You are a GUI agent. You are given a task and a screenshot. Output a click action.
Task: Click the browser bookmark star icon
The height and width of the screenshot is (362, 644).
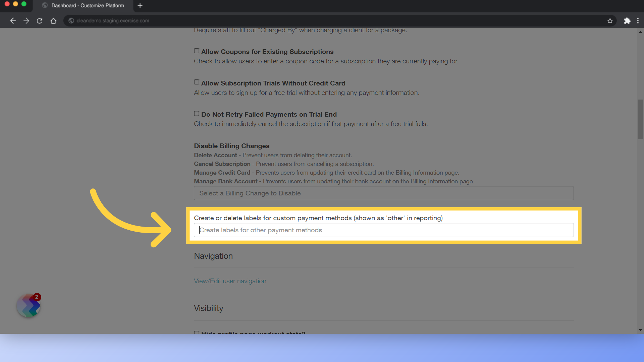point(610,20)
